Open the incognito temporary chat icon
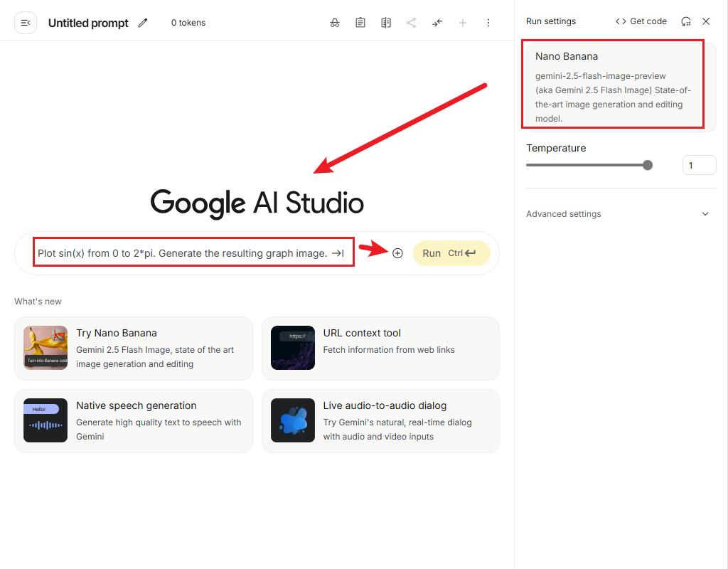 coord(335,23)
